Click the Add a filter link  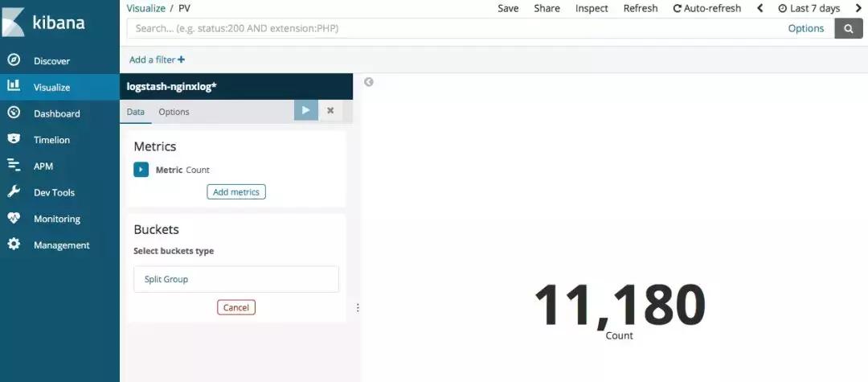tap(158, 60)
